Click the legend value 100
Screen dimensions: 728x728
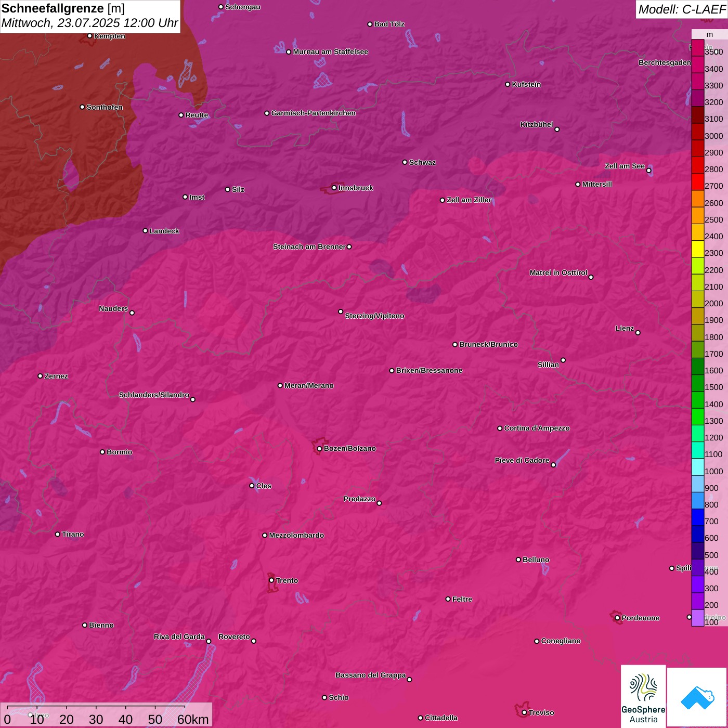pos(711,622)
